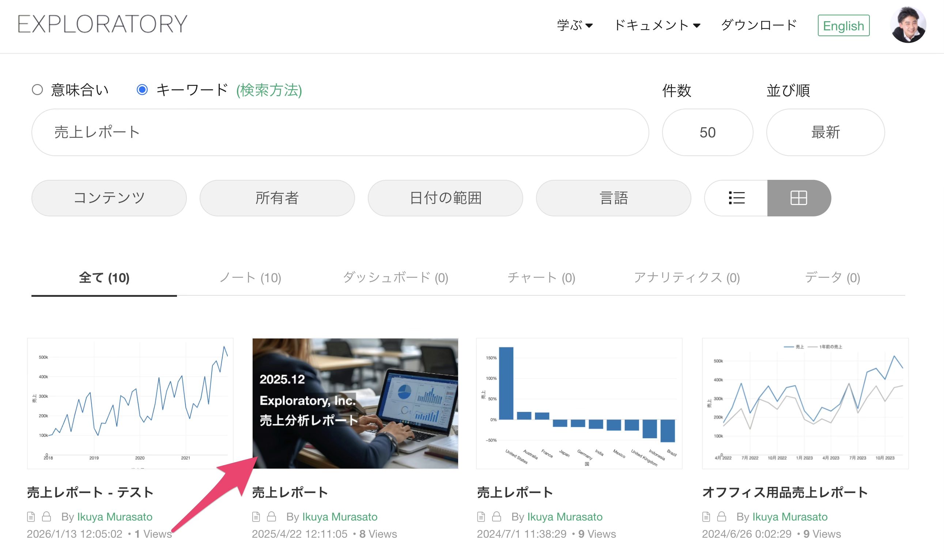Open the 学ぶ dropdown menu
944x560 pixels.
[574, 25]
